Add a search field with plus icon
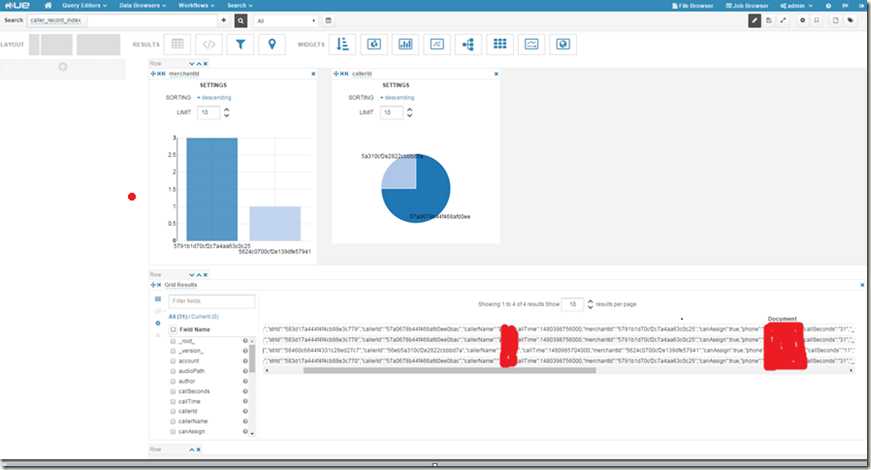Viewport: 871px width, 470px height. click(223, 20)
